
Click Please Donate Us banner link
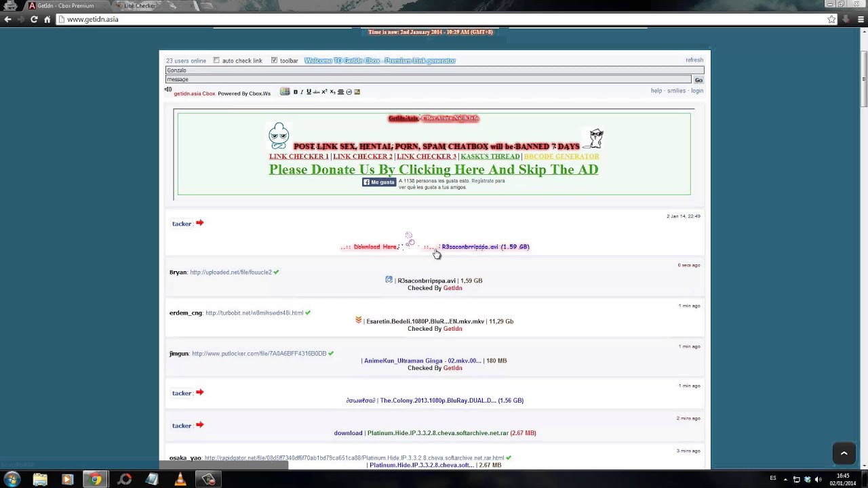tap(433, 169)
